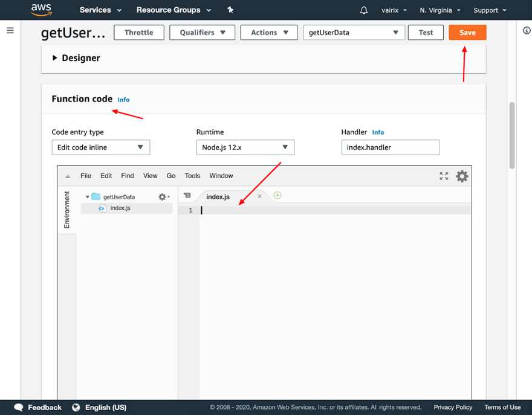Open environment folder settings gear
Viewport: 532px width, 415px height.
pyautogui.click(x=164, y=197)
